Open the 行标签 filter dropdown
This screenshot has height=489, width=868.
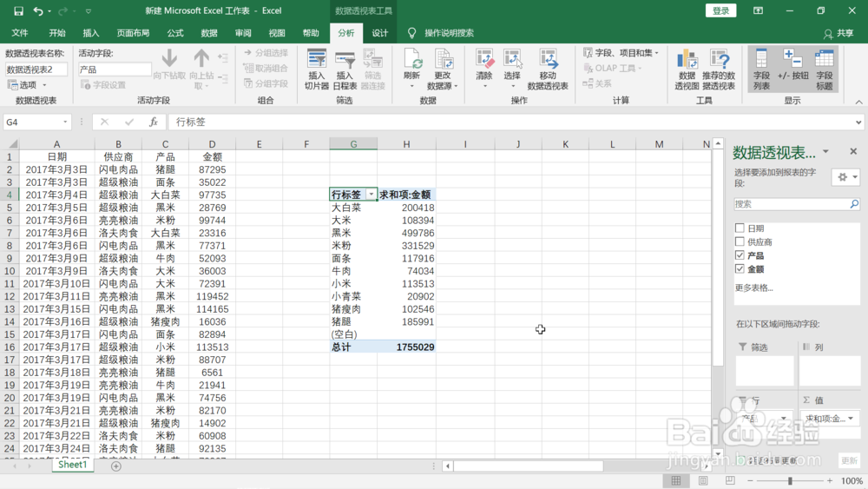[x=372, y=195]
